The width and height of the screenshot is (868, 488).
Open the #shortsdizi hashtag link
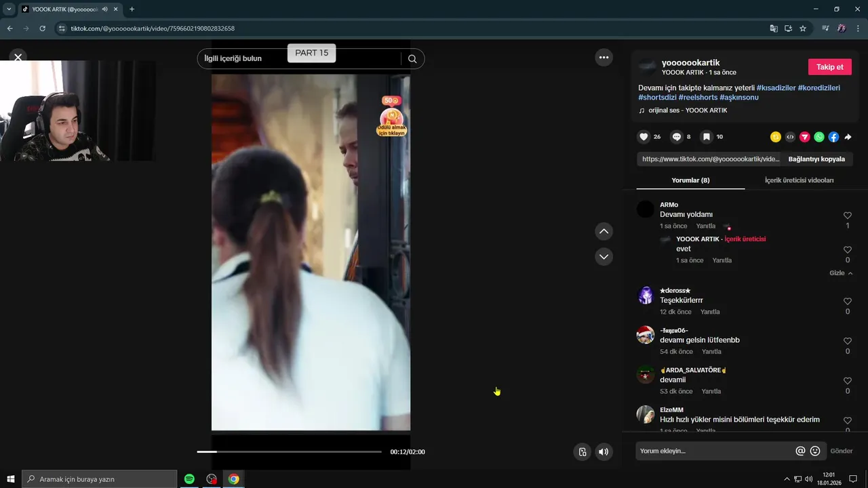(x=657, y=98)
